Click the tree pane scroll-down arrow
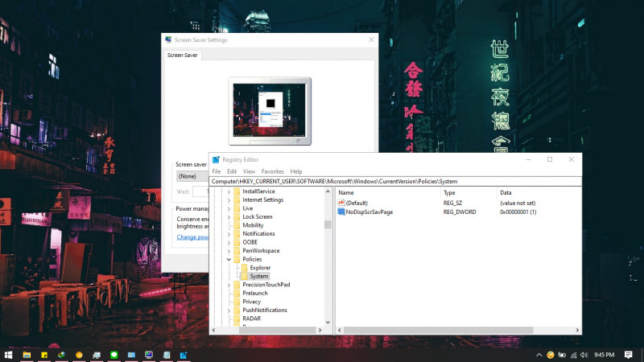This screenshot has height=362, width=644. pyautogui.click(x=328, y=323)
